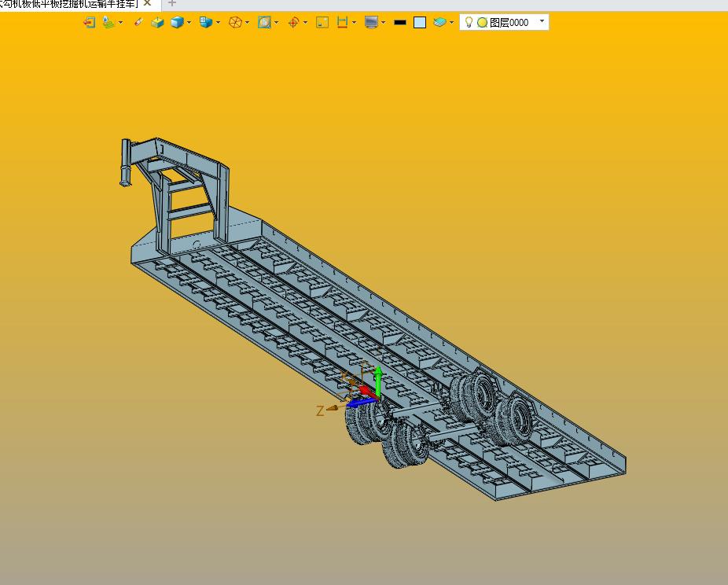This screenshot has height=585, width=728.
Task: Add a new tab with plus button
Action: tap(172, 3)
